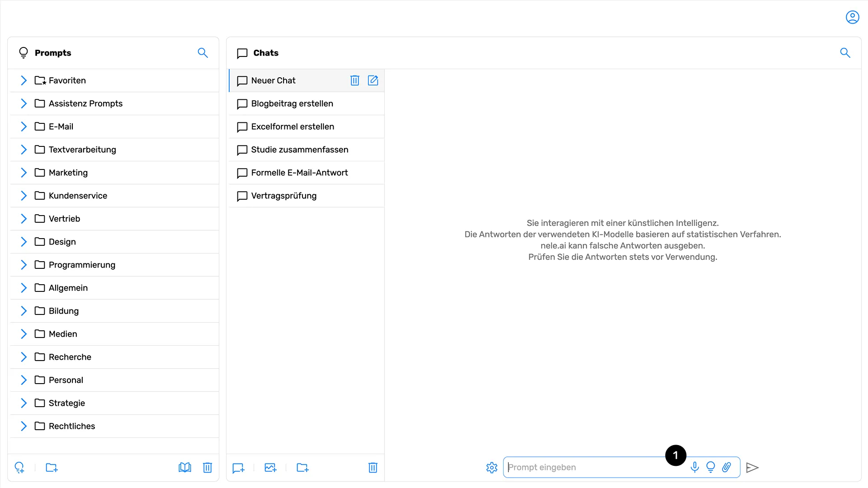Open chat settings gear icon
The height and width of the screenshot is (488, 868).
492,468
